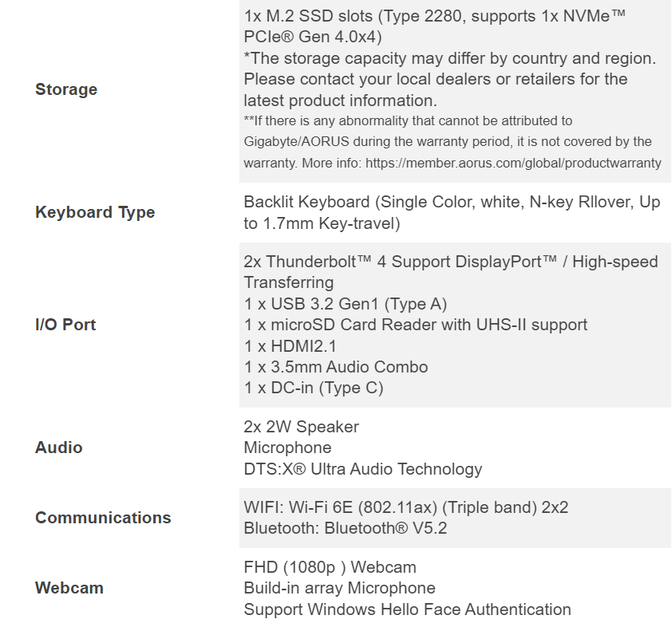
Task: Select the I/O Port heading
Action: pos(65,325)
